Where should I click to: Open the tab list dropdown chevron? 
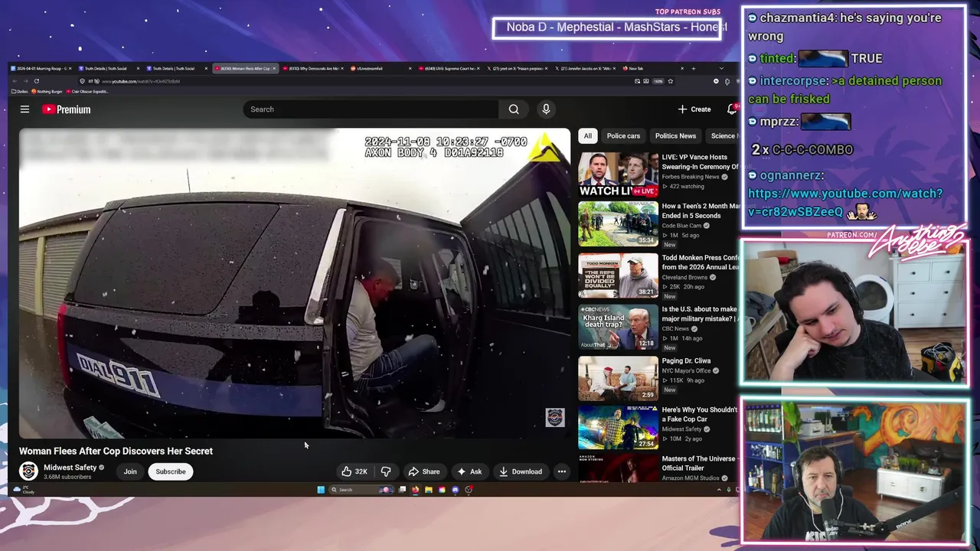(721, 68)
